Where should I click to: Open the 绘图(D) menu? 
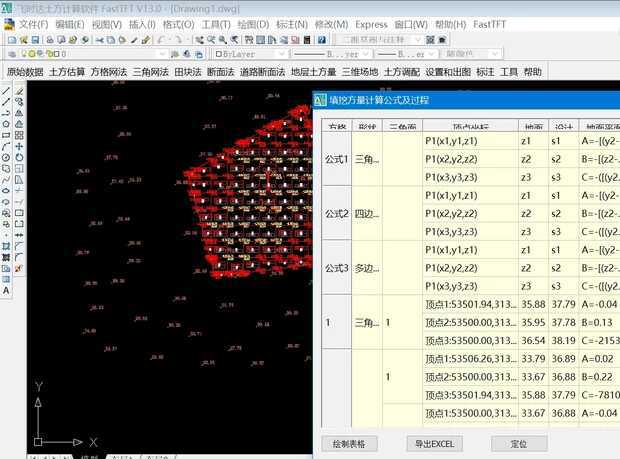(253, 25)
